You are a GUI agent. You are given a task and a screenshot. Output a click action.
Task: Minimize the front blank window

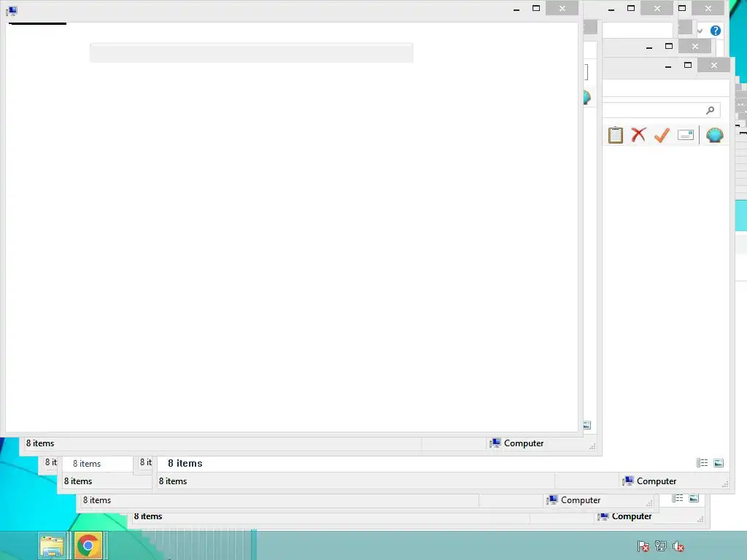[516, 9]
